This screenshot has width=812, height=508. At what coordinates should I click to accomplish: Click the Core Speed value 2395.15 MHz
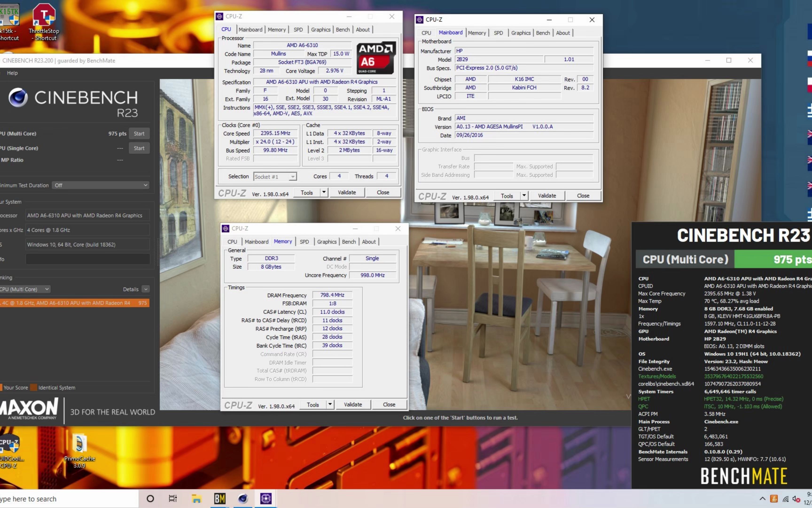[x=275, y=133]
